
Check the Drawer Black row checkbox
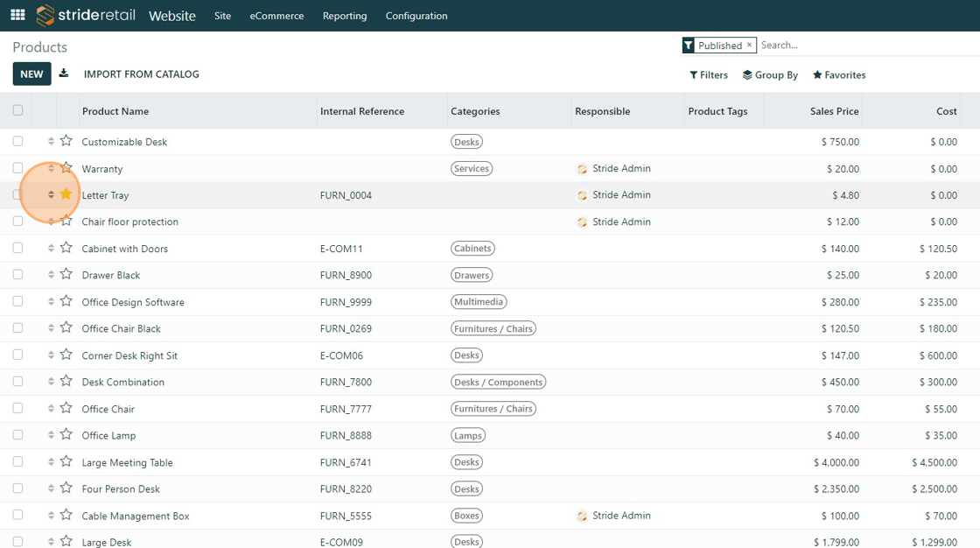(x=17, y=275)
